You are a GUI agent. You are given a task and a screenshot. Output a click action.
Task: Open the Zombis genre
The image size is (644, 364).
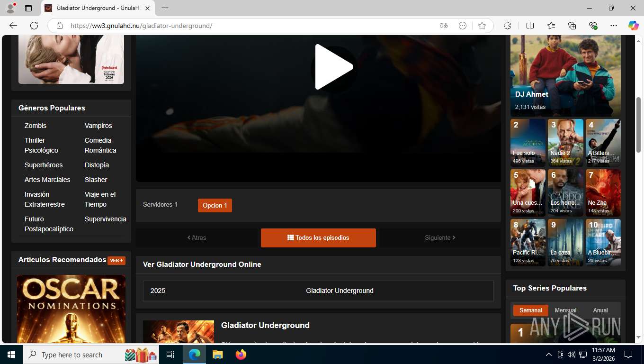36,126
